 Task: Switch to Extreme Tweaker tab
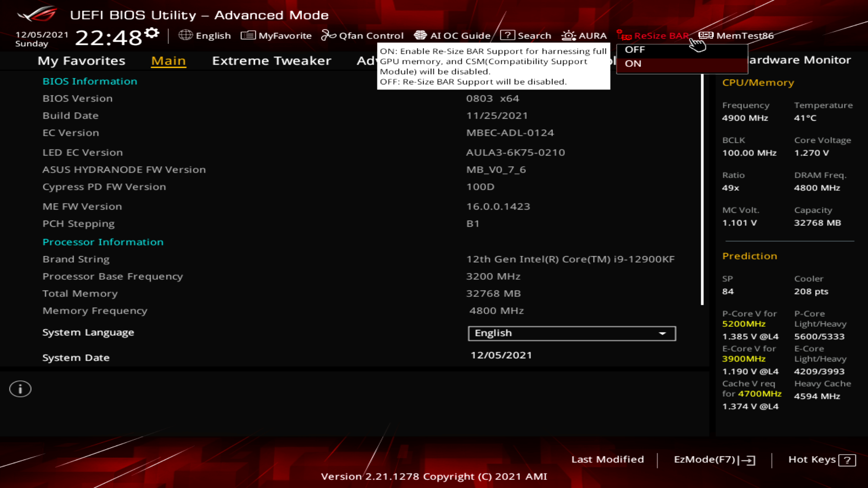[x=271, y=61]
